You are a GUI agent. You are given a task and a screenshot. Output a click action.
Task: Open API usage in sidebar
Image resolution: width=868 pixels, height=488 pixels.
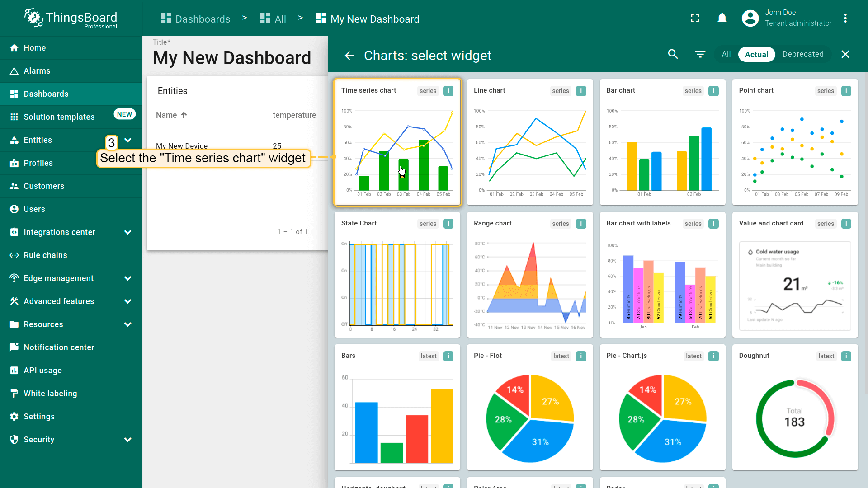click(71, 371)
